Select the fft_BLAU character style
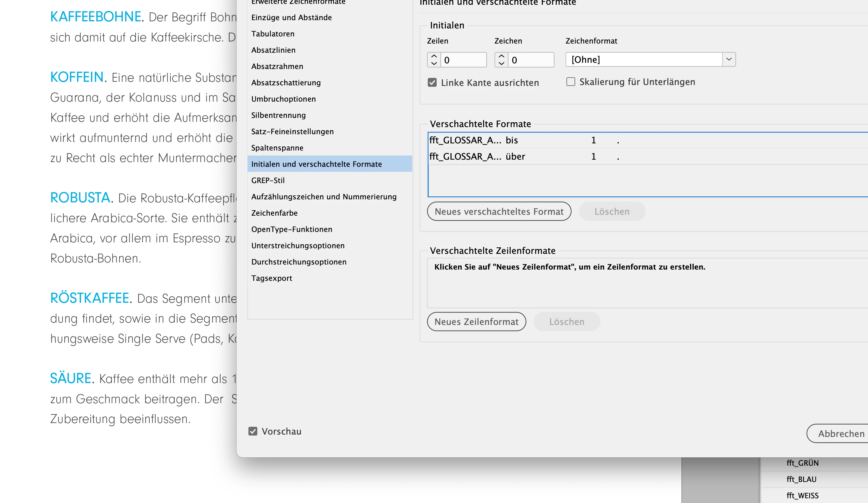This screenshot has height=503, width=868. (x=802, y=479)
